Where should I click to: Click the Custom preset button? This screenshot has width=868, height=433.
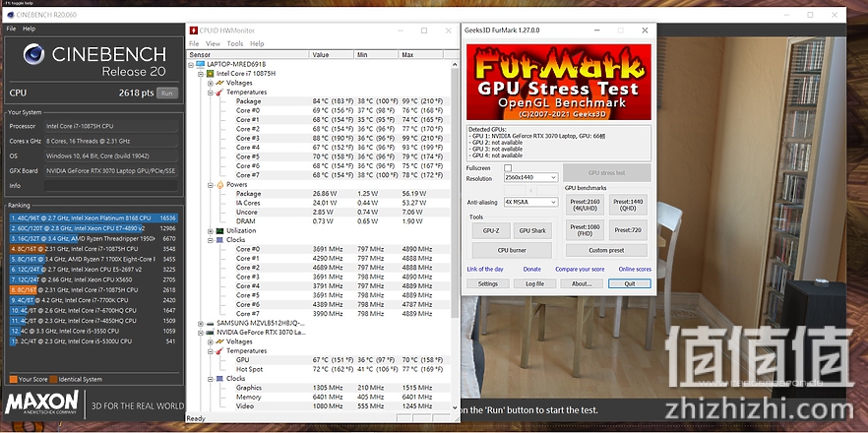pos(606,250)
